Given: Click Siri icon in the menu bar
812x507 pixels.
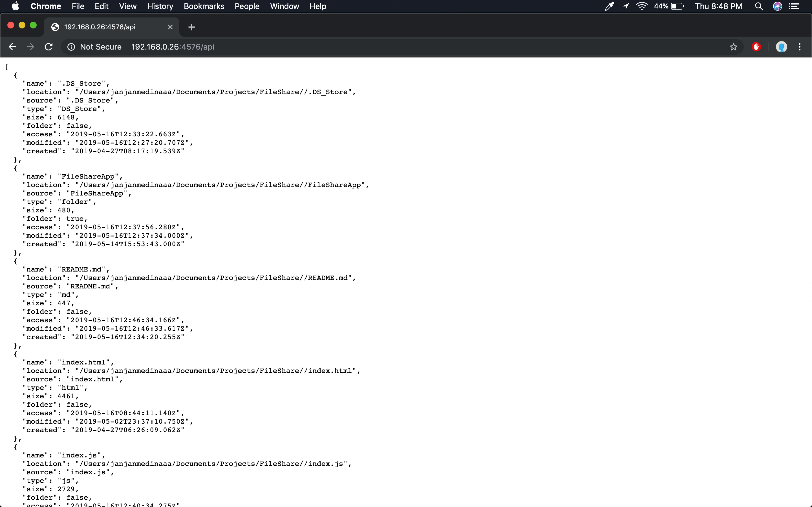Looking at the screenshot, I should tap(777, 6).
